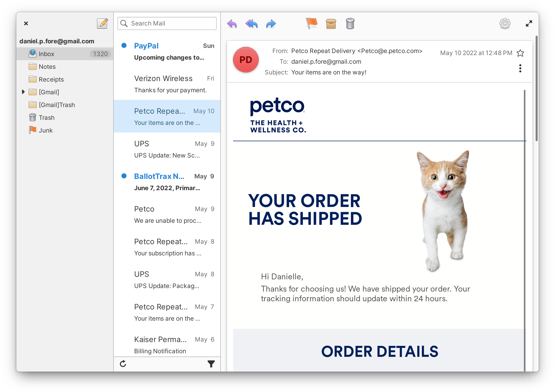Screen dimensions: 555x392
Task: Archive the message using box icon
Action: (x=331, y=24)
